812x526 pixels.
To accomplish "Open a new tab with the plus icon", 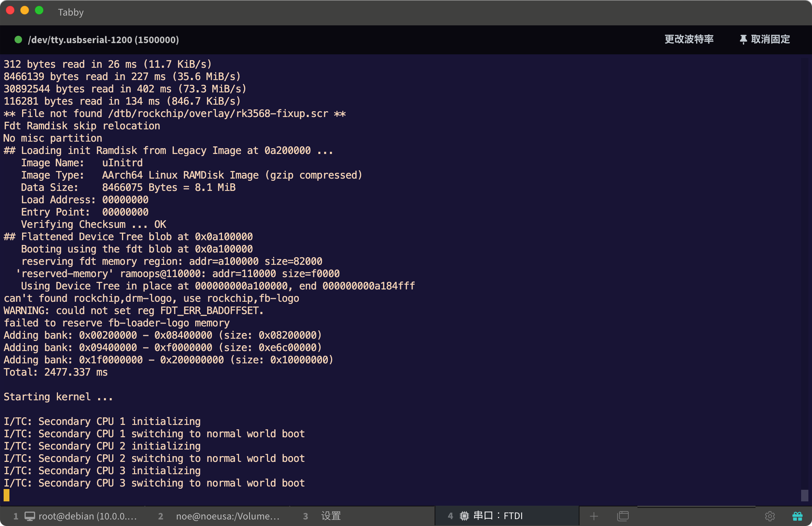I will [594, 516].
